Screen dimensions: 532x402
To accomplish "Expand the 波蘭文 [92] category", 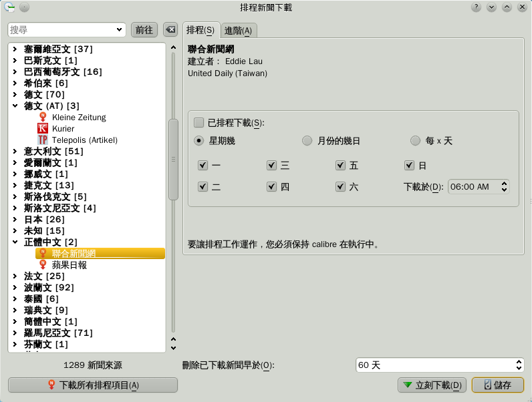I will [x=15, y=287].
